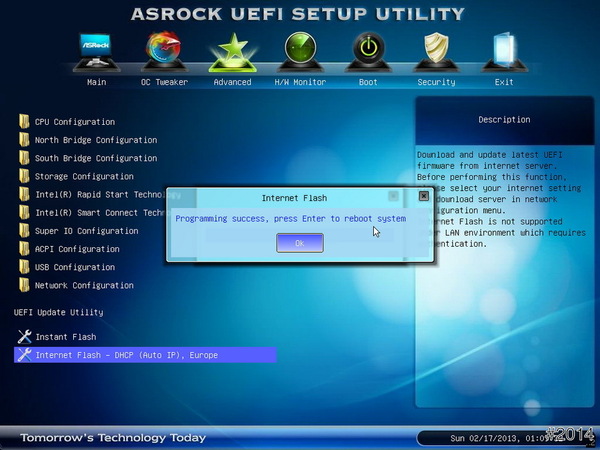Screen dimensions: 600x450
Task: Click the Exit door icon
Action: coord(504,52)
